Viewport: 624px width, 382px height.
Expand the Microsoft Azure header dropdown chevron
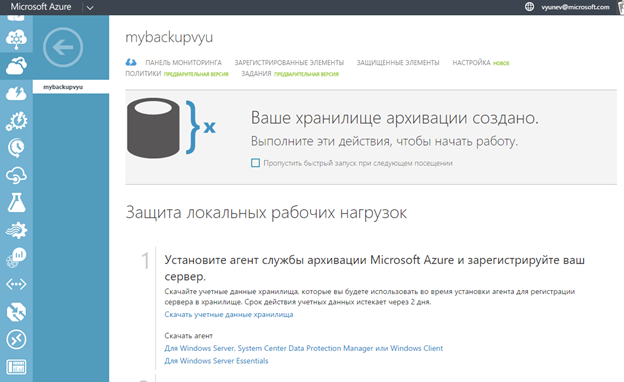tap(90, 8)
